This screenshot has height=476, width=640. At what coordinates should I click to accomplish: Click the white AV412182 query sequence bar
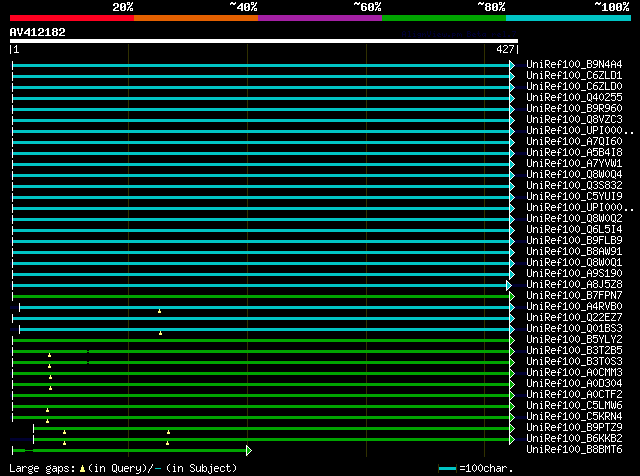[x=264, y=41]
